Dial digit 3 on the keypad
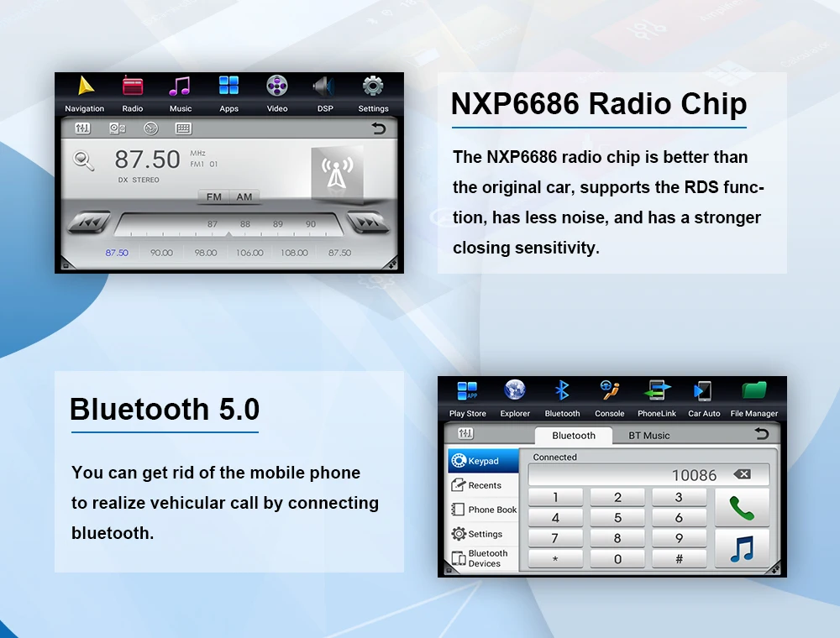The image size is (840, 638). (679, 497)
